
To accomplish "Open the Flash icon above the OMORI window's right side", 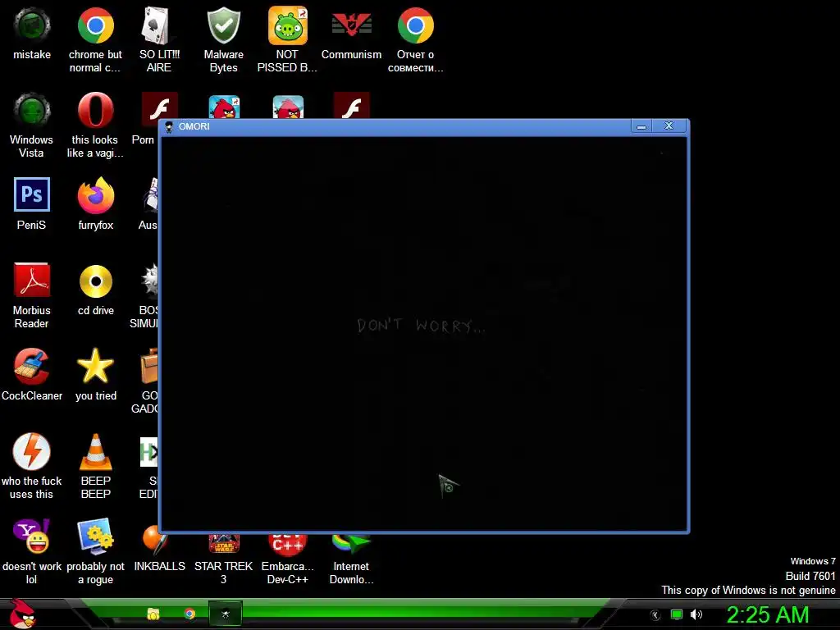I will click(351, 106).
